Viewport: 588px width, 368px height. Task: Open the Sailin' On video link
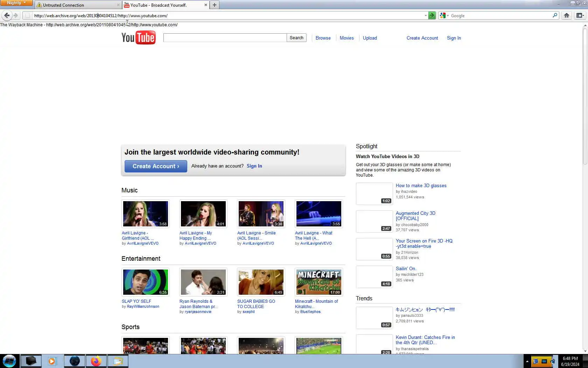pyautogui.click(x=406, y=269)
